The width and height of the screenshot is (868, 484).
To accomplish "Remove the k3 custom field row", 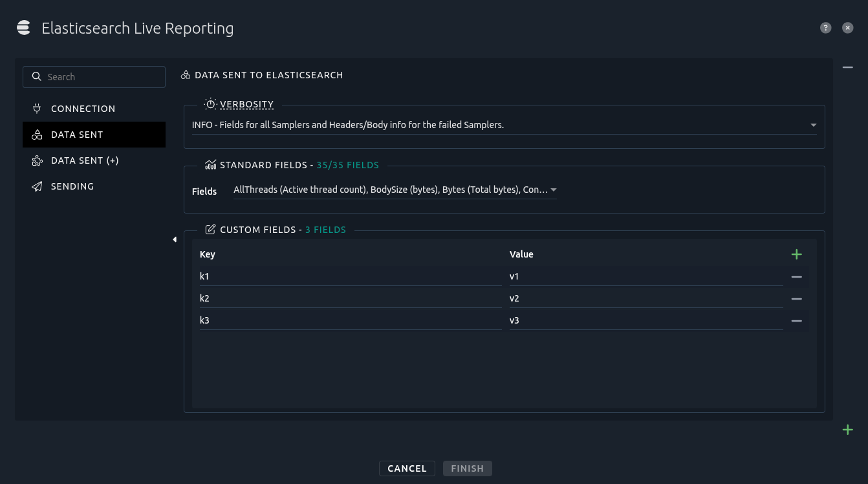I will 796,320.
